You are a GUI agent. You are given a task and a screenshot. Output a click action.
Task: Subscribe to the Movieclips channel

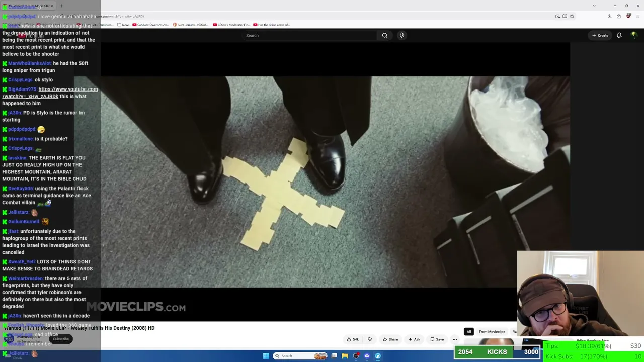(61, 339)
